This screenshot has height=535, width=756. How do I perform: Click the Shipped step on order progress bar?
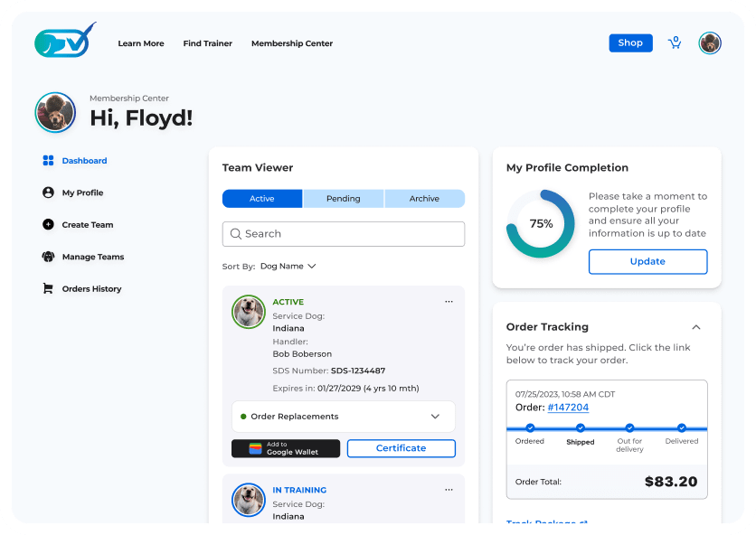coord(581,427)
